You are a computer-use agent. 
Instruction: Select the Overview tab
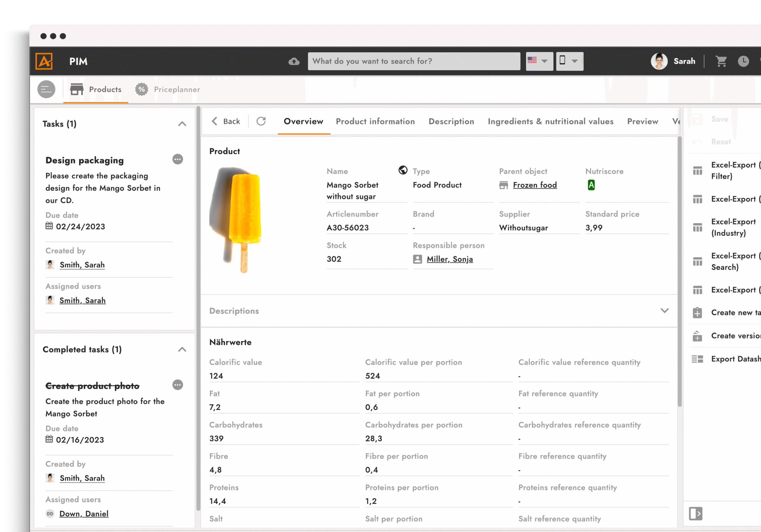click(x=303, y=121)
